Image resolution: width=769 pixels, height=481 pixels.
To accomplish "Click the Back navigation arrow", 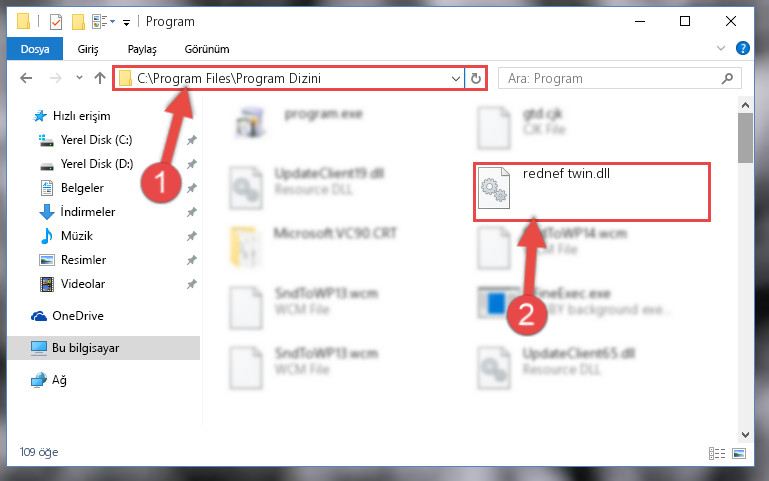I will coord(26,78).
